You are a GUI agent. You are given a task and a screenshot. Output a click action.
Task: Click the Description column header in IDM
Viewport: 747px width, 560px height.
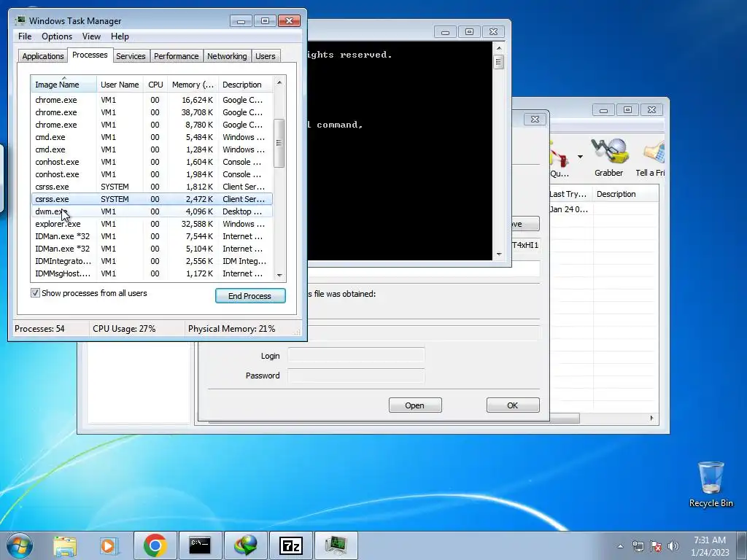click(625, 194)
